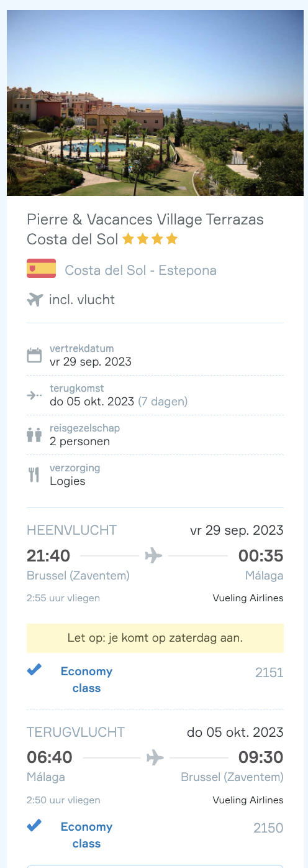The width and height of the screenshot is (308, 868).
Task: Click the Spanish flag icon
Action: click(x=41, y=269)
